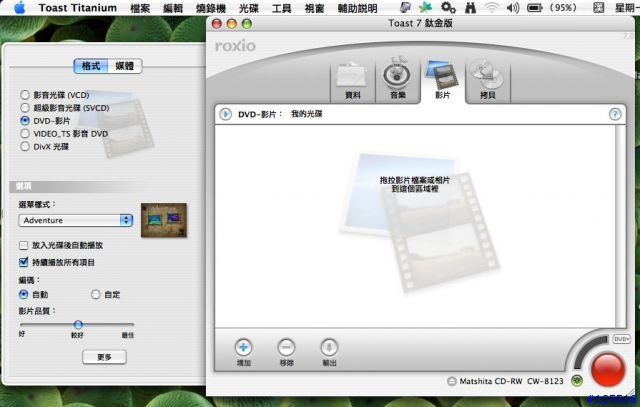Select the 超級影音光碟 (SVCD) format

point(25,108)
